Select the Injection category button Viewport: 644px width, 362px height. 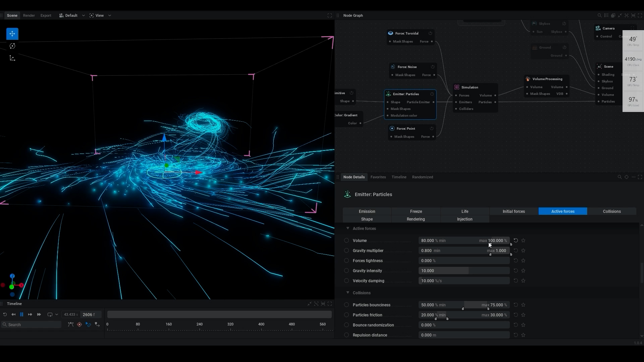point(465,219)
